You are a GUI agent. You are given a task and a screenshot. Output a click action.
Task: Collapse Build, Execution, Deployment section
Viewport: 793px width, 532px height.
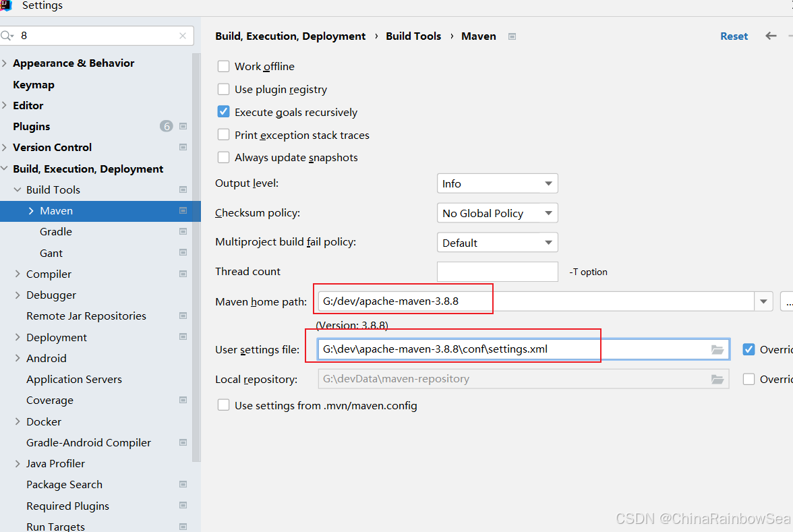5,169
